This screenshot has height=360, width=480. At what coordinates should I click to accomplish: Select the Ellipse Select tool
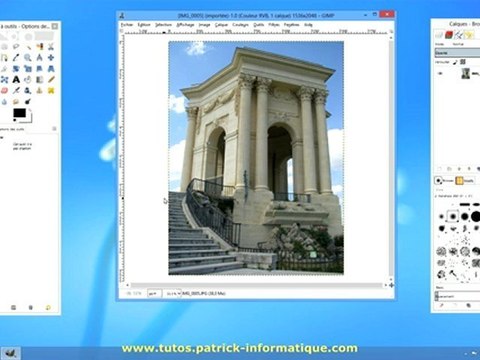(x=4, y=47)
